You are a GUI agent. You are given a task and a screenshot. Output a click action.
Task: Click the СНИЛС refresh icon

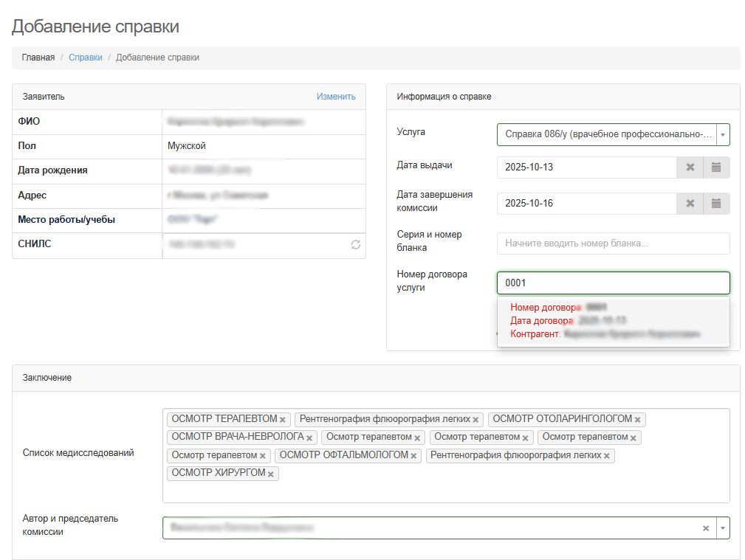pyautogui.click(x=355, y=245)
